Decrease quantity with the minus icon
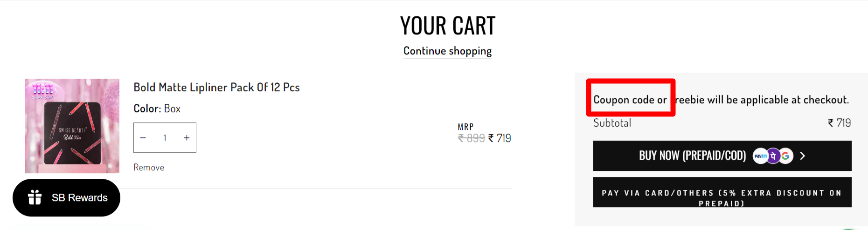Viewport: 868px width, 230px height. [143, 138]
